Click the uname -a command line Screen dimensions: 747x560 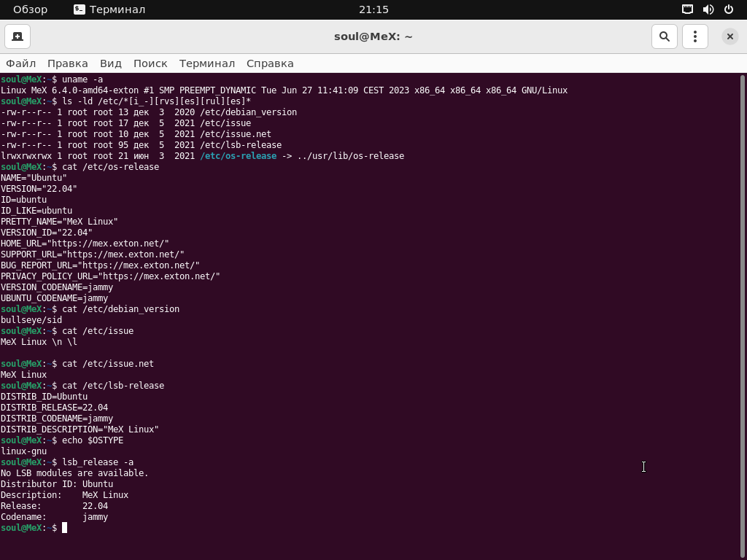(x=52, y=79)
